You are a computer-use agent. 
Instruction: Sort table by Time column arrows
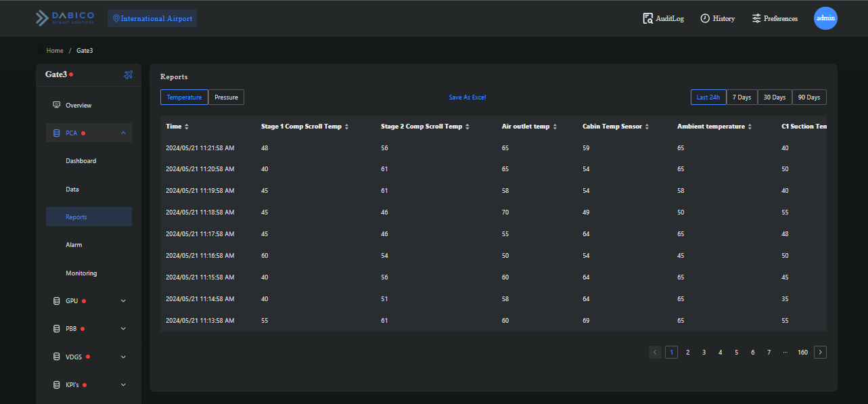pyautogui.click(x=187, y=127)
